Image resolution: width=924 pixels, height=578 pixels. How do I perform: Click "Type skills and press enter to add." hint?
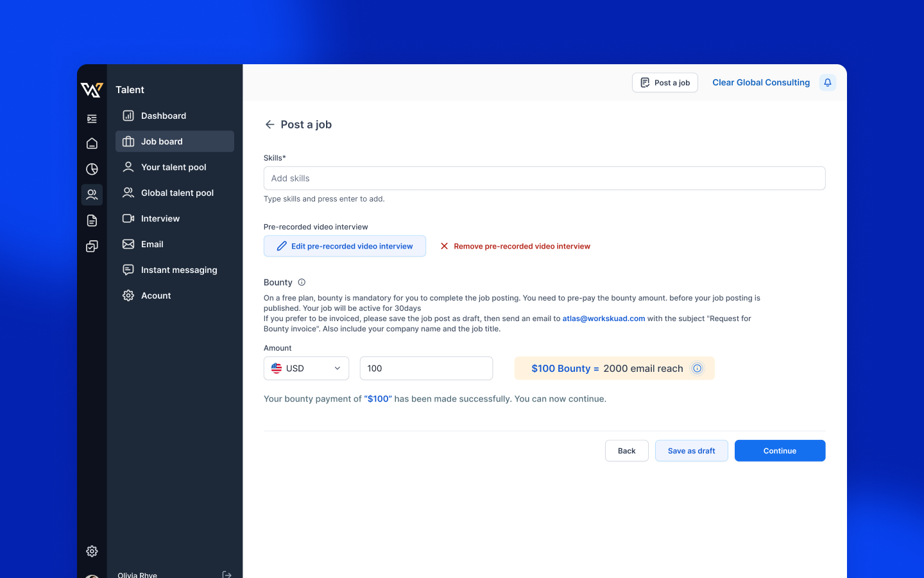click(324, 199)
